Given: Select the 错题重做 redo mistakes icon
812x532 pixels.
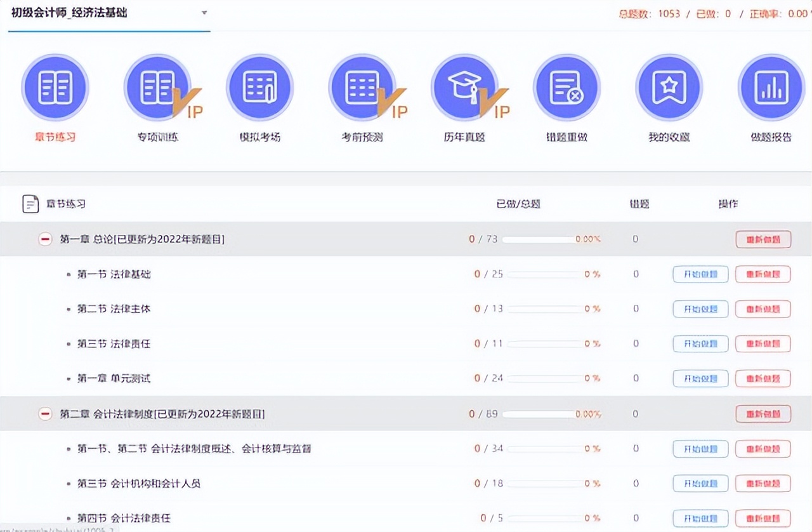Looking at the screenshot, I should [566, 88].
